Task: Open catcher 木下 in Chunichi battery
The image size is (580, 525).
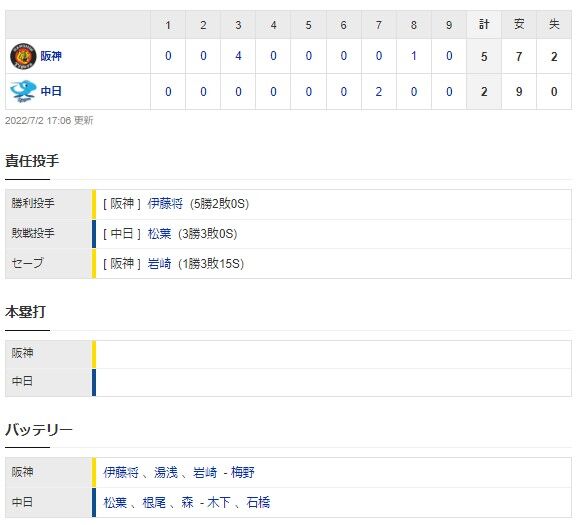Action: tap(219, 502)
